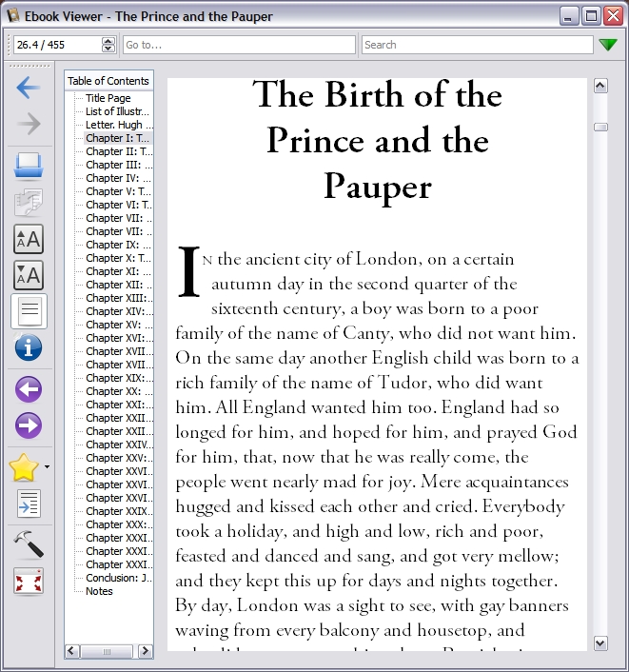Show book metadata with the blue info icon
This screenshot has width=629, height=672.
pyautogui.click(x=29, y=347)
